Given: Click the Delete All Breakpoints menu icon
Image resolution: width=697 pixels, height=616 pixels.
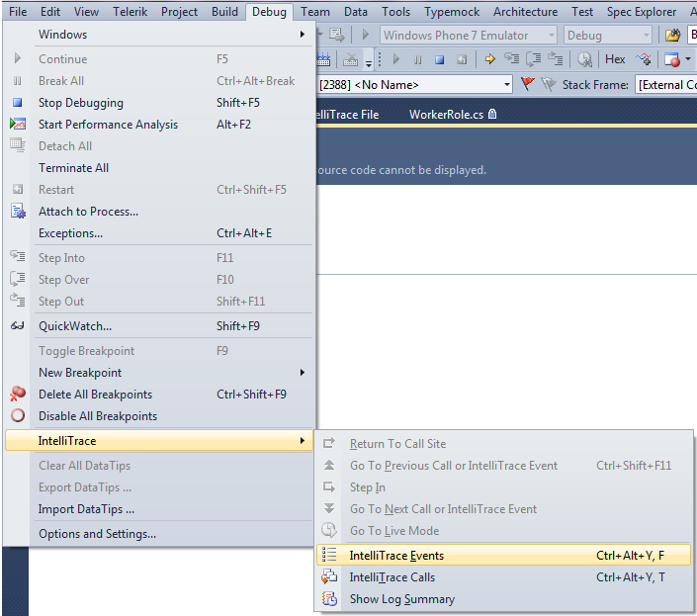Looking at the screenshot, I should (x=18, y=394).
